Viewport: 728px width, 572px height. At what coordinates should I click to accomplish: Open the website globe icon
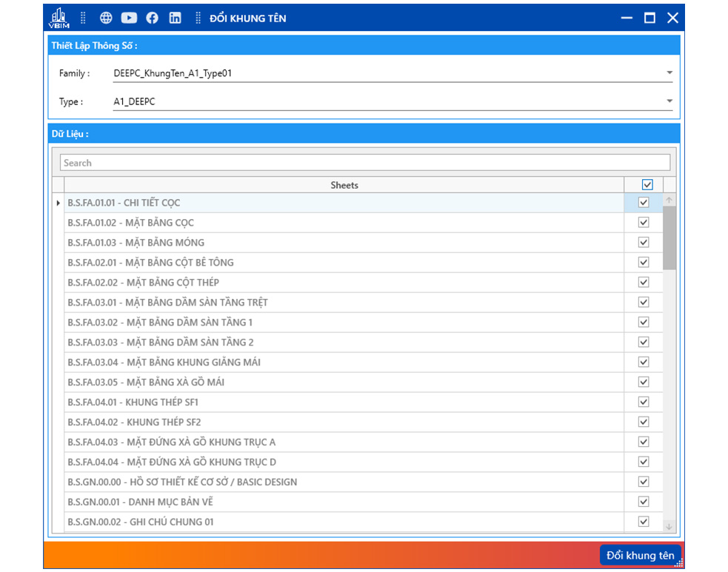[106, 18]
